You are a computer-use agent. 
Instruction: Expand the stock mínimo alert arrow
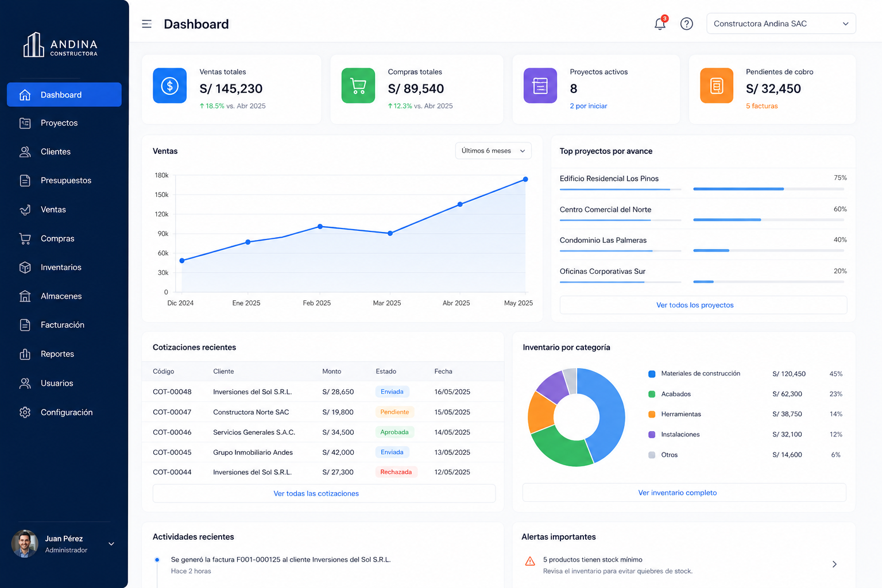pyautogui.click(x=834, y=564)
